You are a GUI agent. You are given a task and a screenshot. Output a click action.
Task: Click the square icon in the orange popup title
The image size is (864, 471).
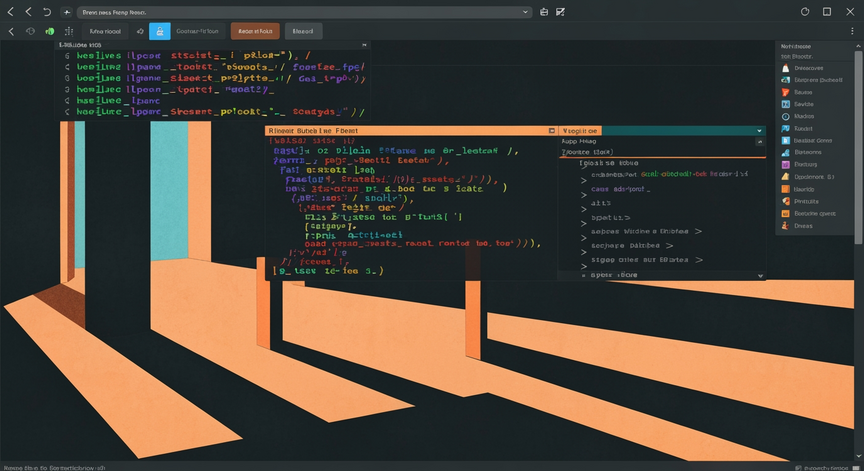552,131
